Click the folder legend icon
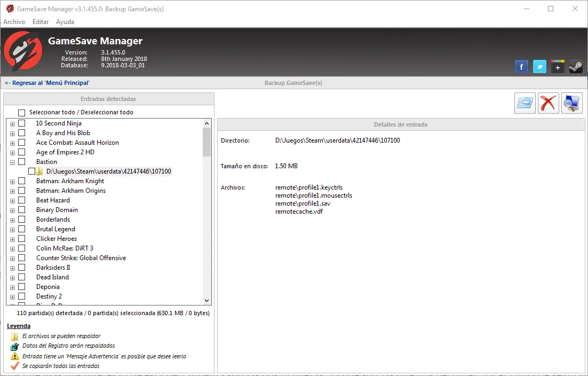Screen dimensions: 588x376 pyautogui.click(x=14, y=336)
